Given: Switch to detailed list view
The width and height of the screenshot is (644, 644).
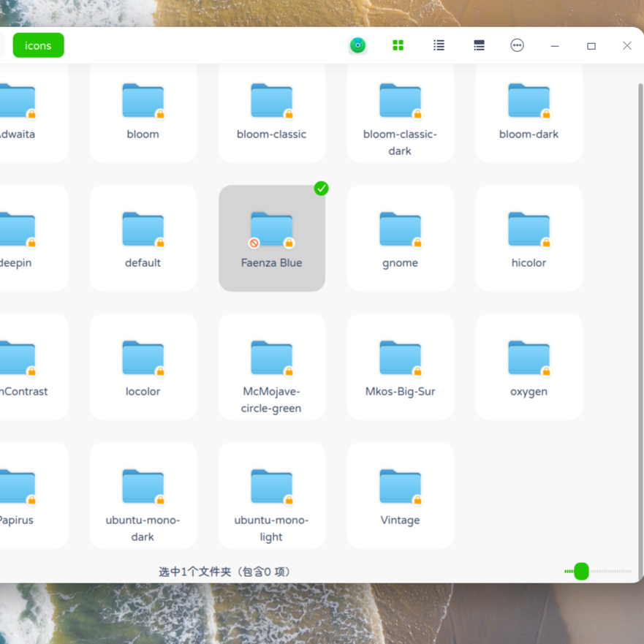Looking at the screenshot, I should tap(479, 45).
